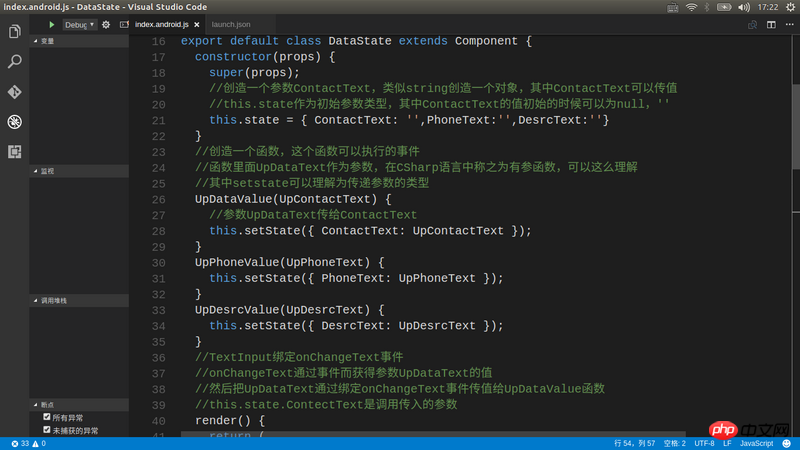
Task: Click line number 21 in the gutter
Action: tap(159, 120)
